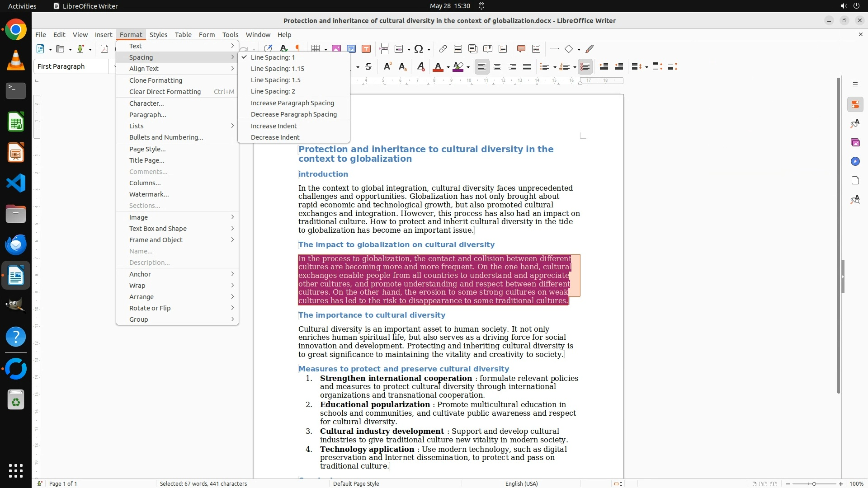Viewport: 868px width, 488px height.
Task: Toggle the No List button
Action: coord(585,67)
